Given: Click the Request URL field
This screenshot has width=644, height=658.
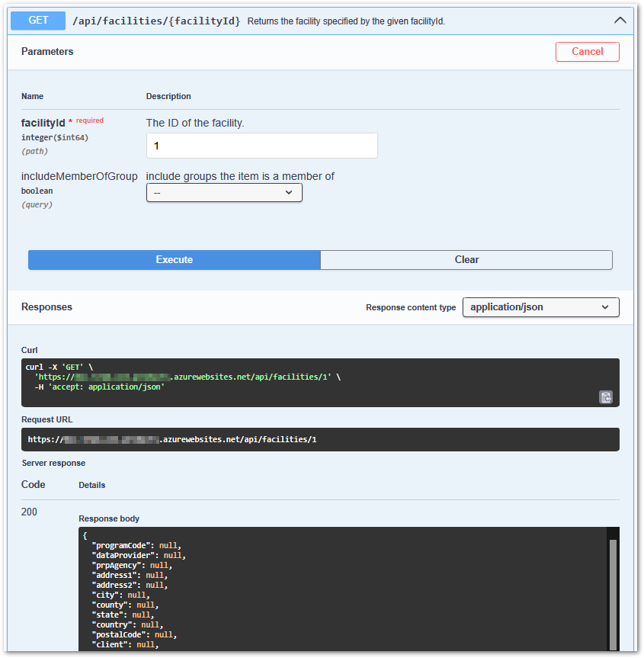Looking at the screenshot, I should click(x=320, y=439).
